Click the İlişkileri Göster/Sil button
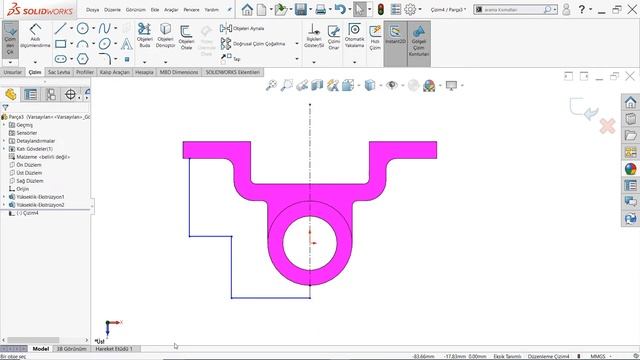This screenshot has height=360, width=640. [314, 36]
